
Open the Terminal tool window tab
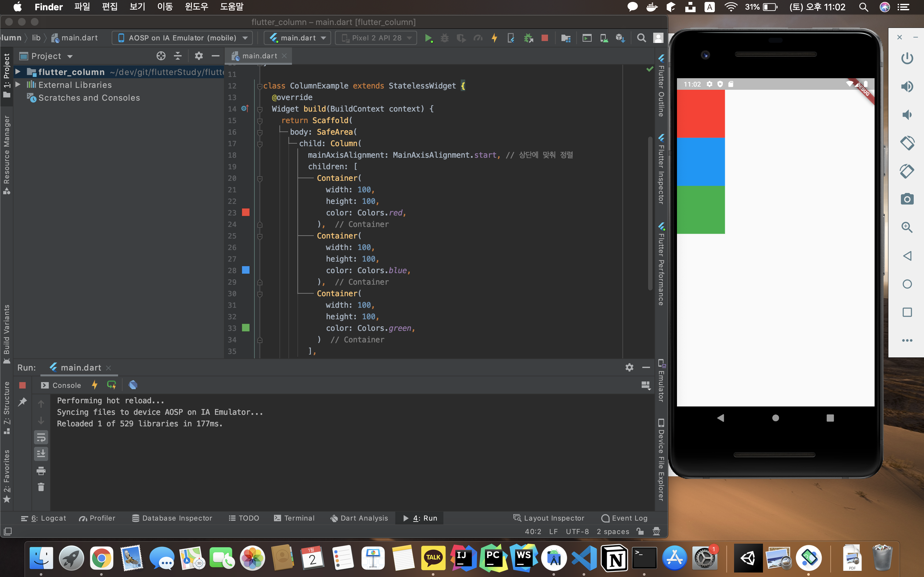[x=294, y=518]
